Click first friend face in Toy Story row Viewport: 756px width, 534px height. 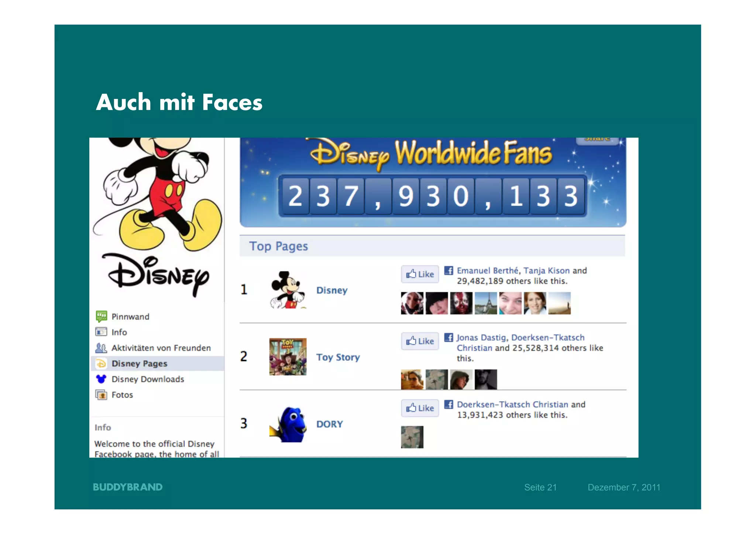(412, 379)
